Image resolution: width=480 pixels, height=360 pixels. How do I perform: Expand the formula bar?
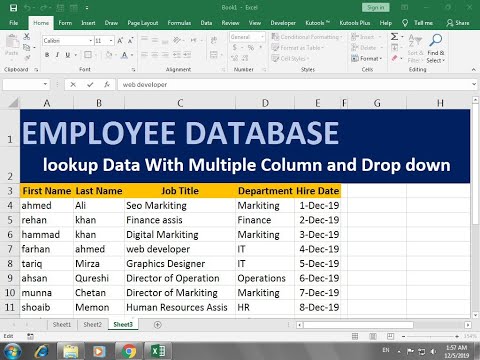(x=474, y=84)
